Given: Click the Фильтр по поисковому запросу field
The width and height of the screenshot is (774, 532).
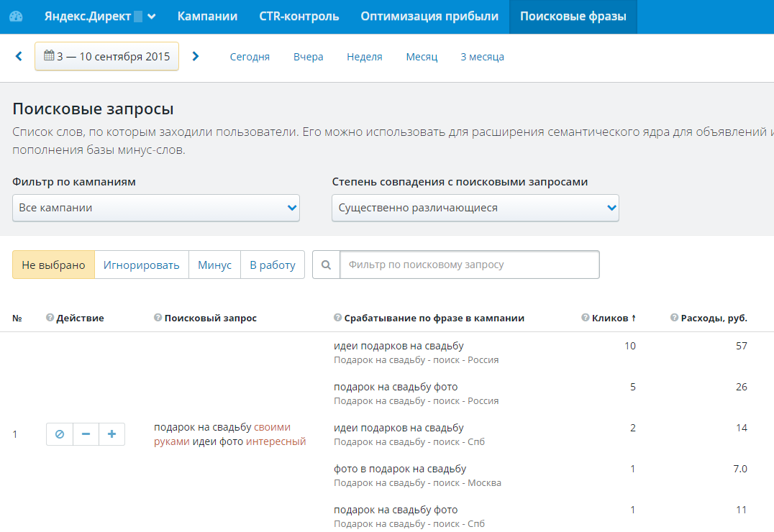Looking at the screenshot, I should 469,265.
